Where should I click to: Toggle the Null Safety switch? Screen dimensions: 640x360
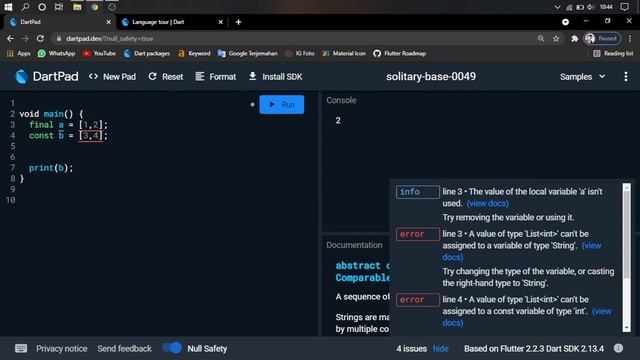172,348
